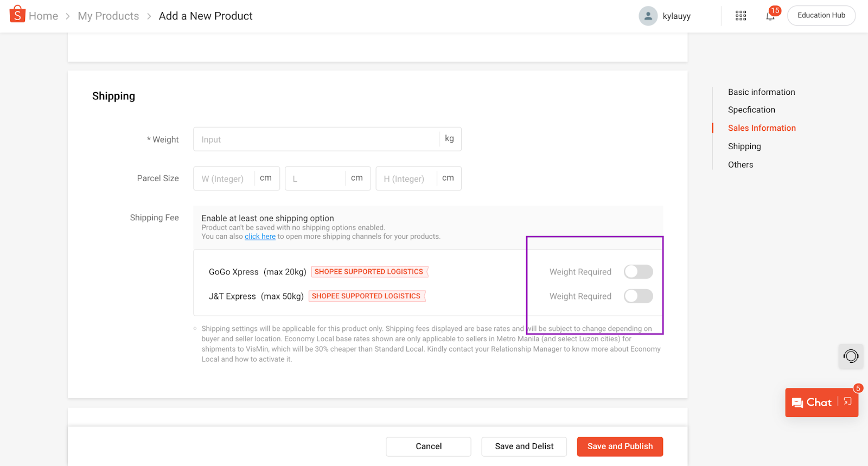
Task: Open the Education Hub button
Action: coord(821,15)
